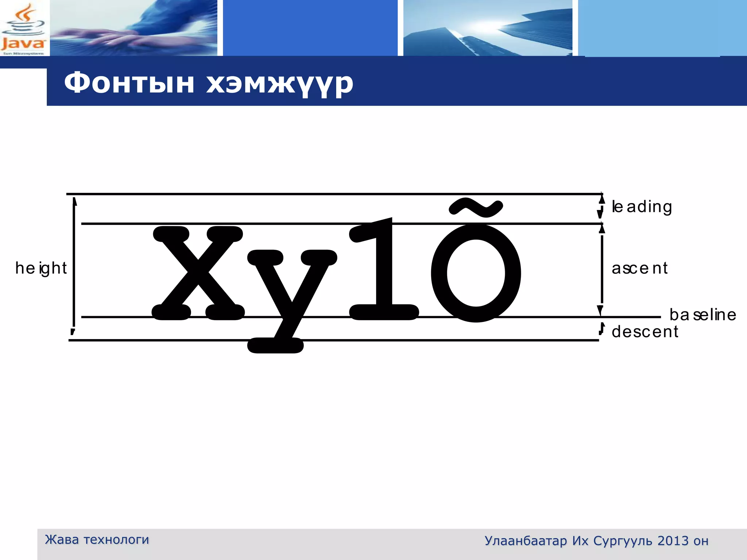Viewport: 747px width, 560px height.
Task: Click the 'leading' label in the diagram
Action: tap(642, 207)
